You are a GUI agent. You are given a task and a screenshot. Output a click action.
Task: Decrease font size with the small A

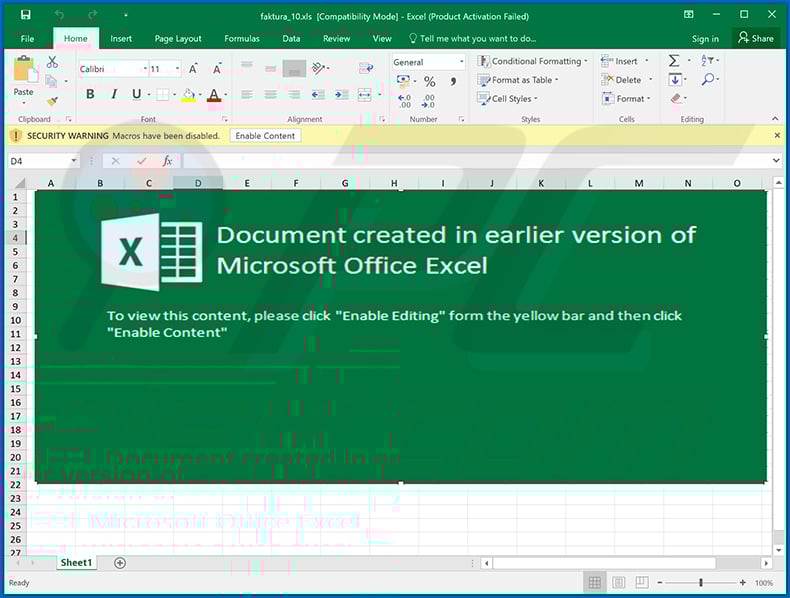[217, 69]
